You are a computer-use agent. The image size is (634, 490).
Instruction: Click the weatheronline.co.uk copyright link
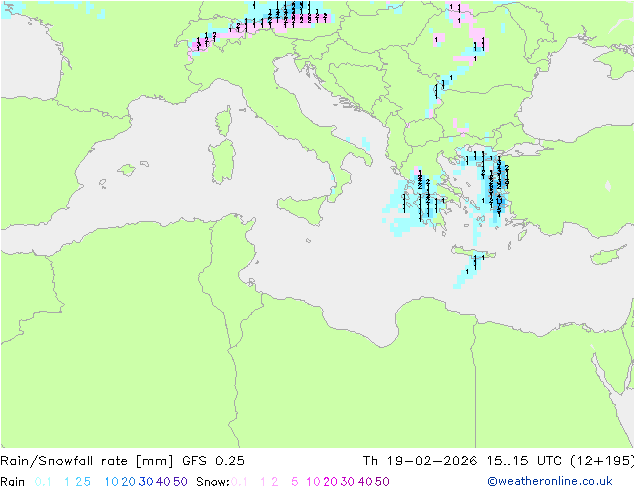click(x=550, y=481)
